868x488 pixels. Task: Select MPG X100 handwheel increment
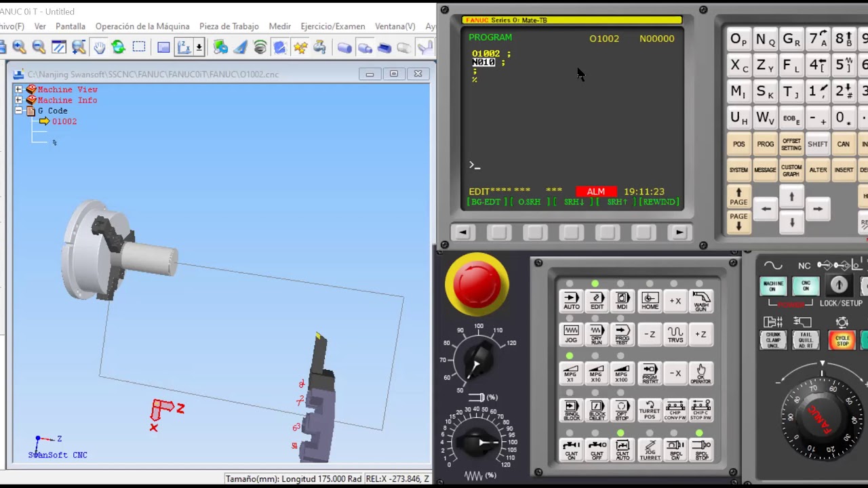coord(623,373)
